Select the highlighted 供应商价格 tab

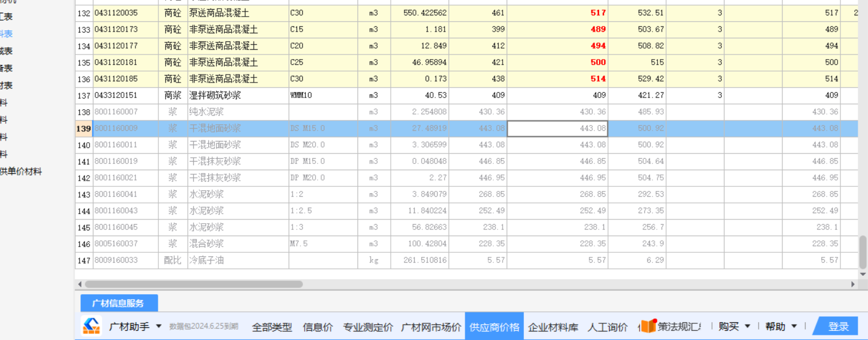[494, 326]
